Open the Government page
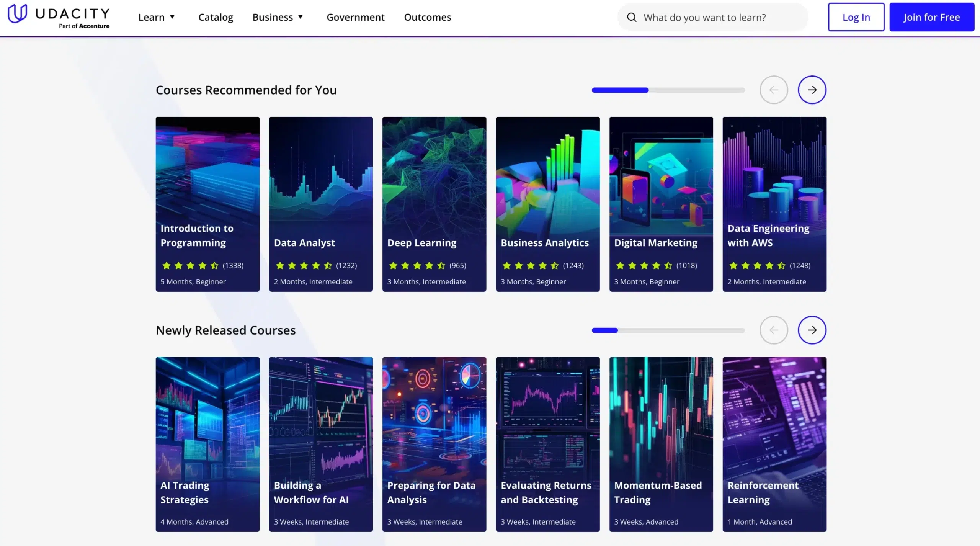The width and height of the screenshot is (980, 546). pos(355,17)
